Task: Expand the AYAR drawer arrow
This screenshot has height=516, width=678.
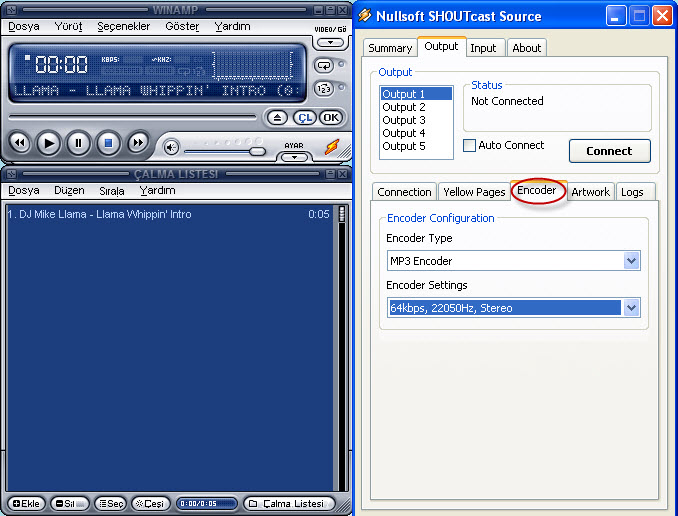Action: pos(294,157)
